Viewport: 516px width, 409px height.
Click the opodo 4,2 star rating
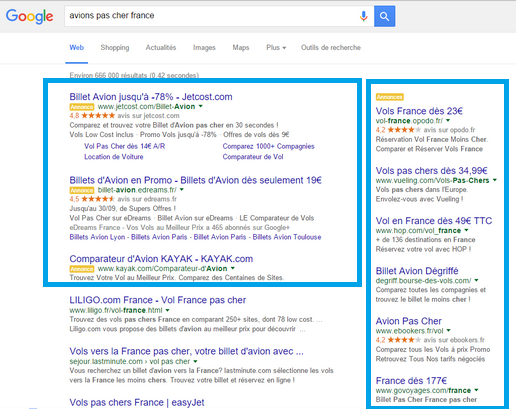coord(398,130)
